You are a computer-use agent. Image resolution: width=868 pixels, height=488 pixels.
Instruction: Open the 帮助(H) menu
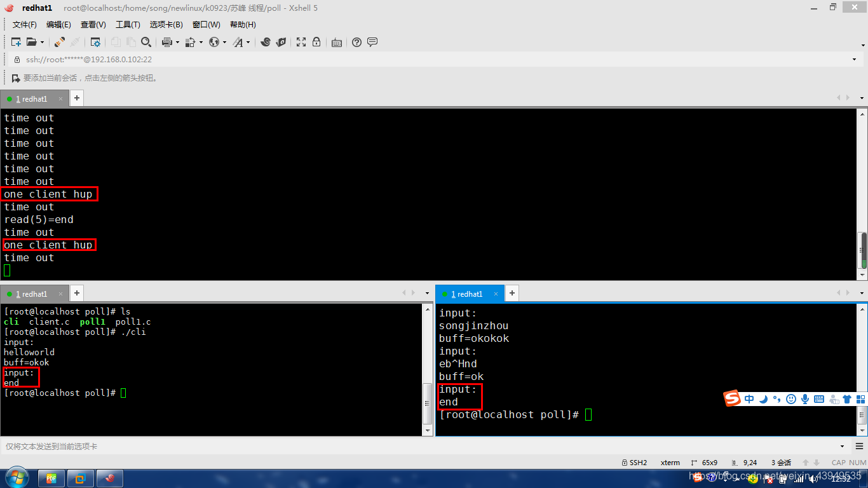[x=243, y=24]
